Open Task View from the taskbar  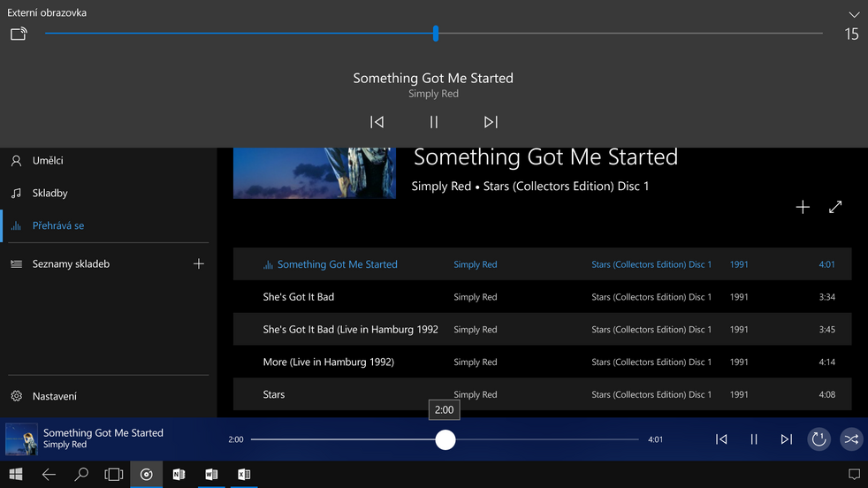pos(114,474)
